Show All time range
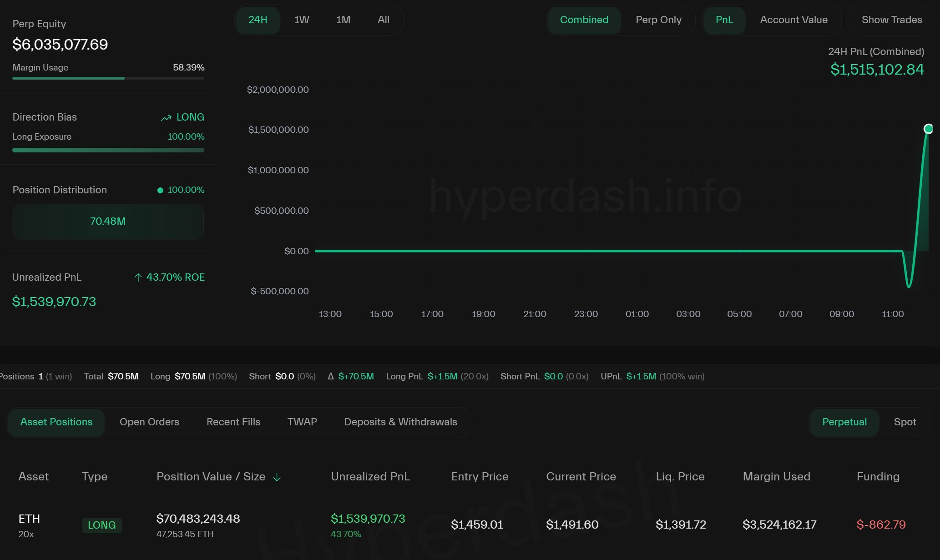This screenshot has height=560, width=940. [384, 20]
